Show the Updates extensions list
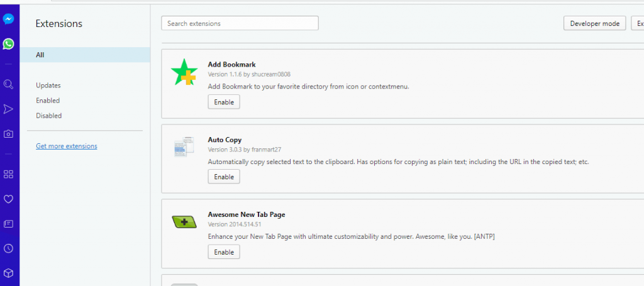 [x=48, y=85]
